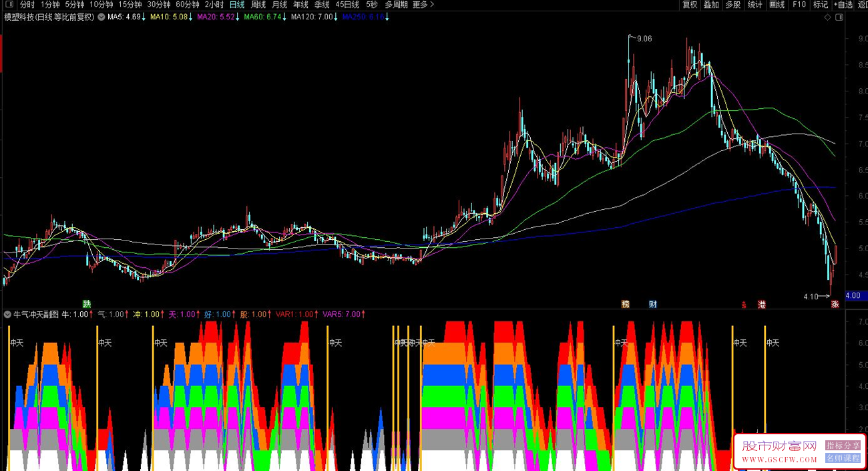This screenshot has width=868, height=471.
Task: Switch to 周线 weekly chart
Action: tap(258, 5)
